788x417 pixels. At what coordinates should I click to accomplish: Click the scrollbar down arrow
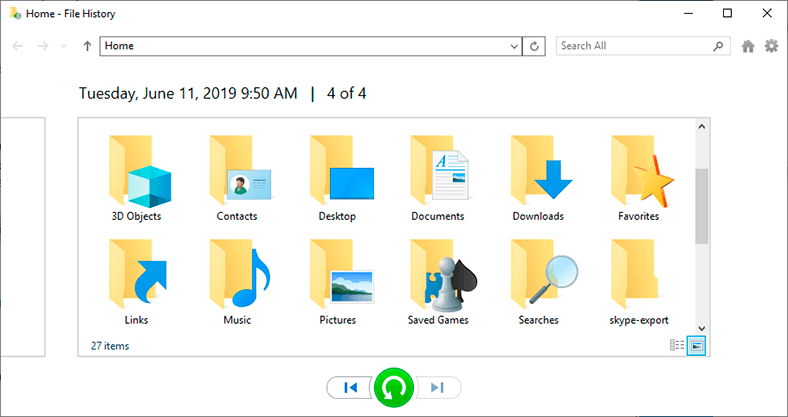(x=702, y=328)
